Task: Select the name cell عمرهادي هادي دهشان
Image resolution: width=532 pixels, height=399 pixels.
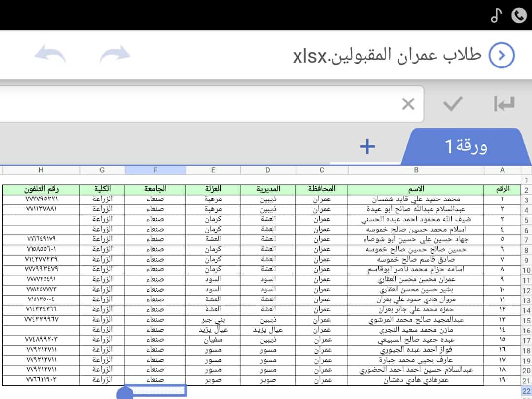Action: coord(416,380)
